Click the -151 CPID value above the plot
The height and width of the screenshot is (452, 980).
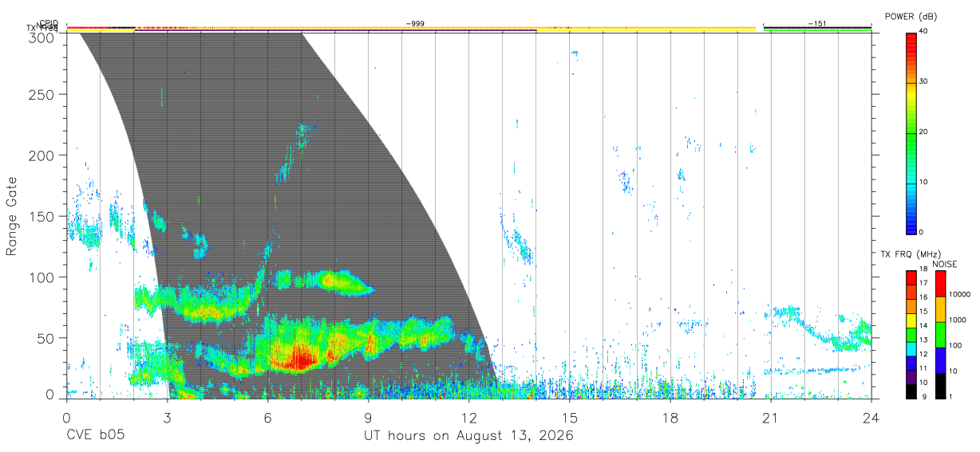(817, 24)
